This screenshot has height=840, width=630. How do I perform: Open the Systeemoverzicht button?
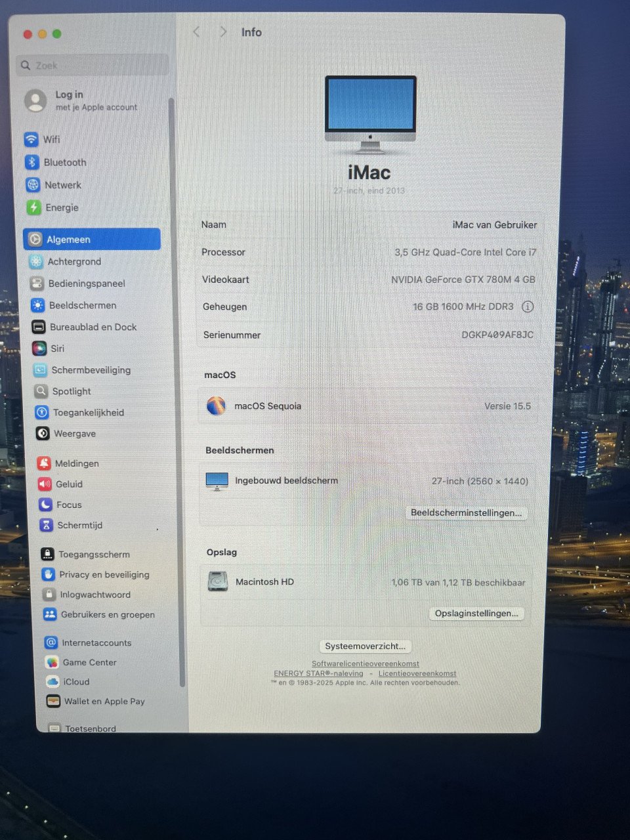366,646
